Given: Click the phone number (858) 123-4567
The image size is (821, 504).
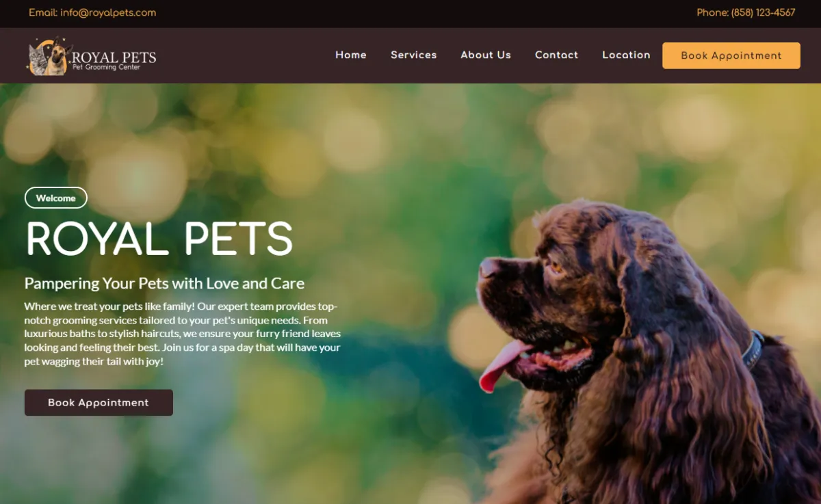Looking at the screenshot, I should 764,13.
